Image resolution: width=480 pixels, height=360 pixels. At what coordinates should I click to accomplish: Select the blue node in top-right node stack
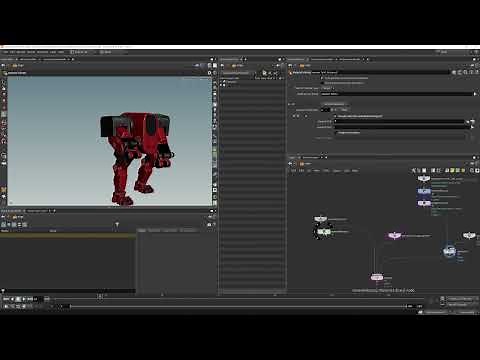[x=424, y=191]
